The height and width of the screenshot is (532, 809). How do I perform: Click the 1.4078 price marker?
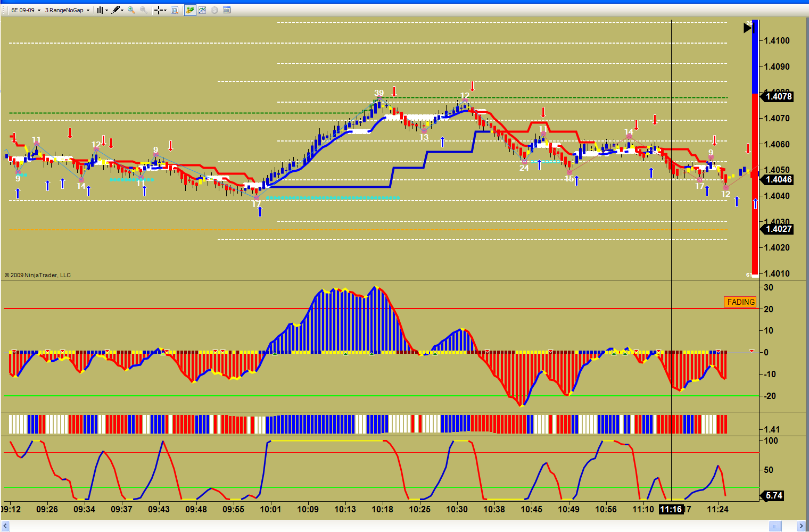tap(778, 96)
